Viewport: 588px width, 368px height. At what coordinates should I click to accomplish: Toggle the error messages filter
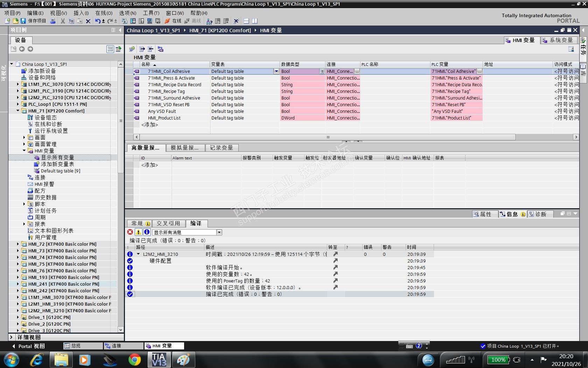(130, 232)
